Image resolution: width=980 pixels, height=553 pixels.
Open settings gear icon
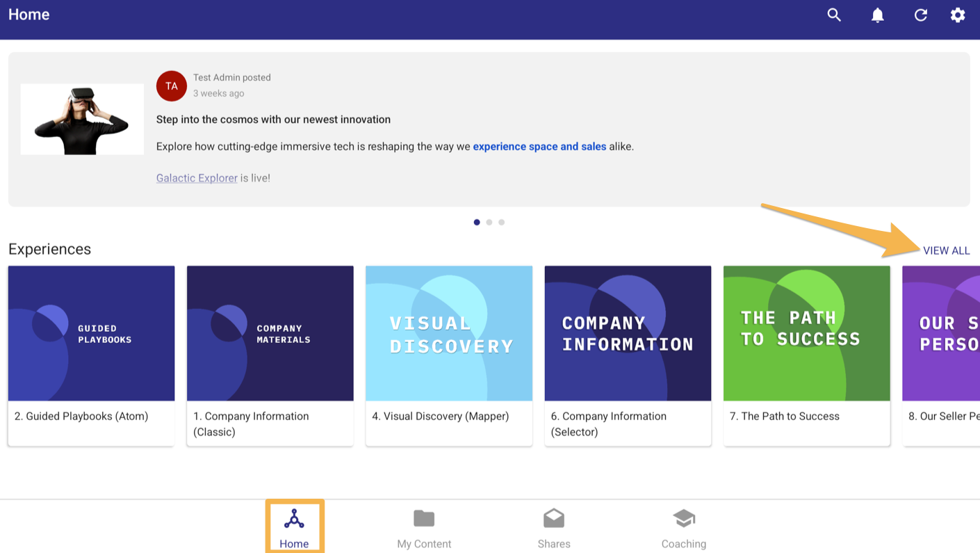pyautogui.click(x=958, y=15)
